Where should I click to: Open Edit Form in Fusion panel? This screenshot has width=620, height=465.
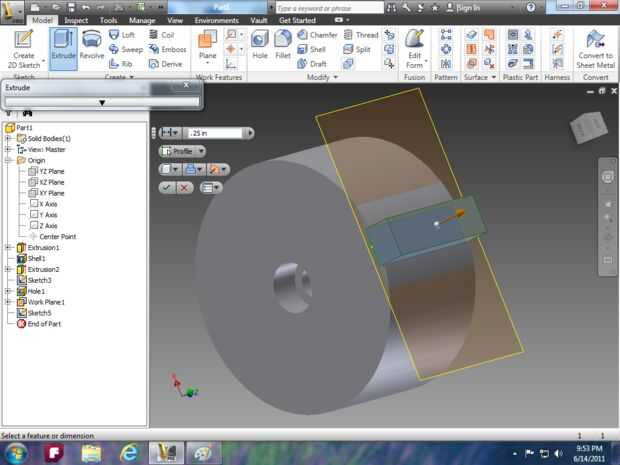[x=415, y=49]
